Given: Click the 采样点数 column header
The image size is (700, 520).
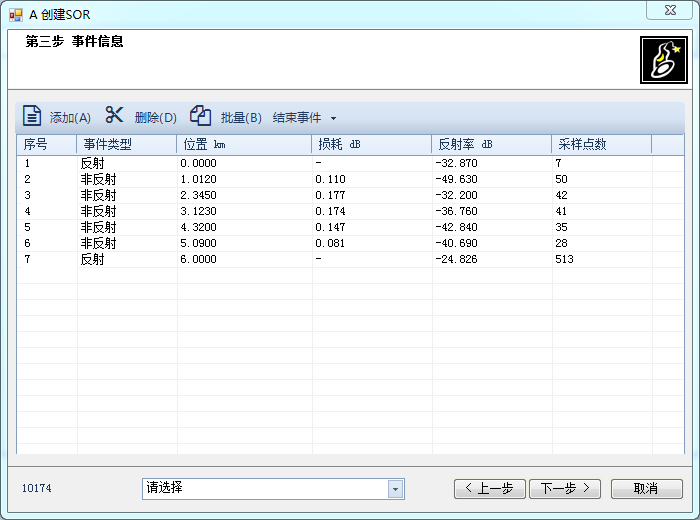Looking at the screenshot, I should (600, 145).
